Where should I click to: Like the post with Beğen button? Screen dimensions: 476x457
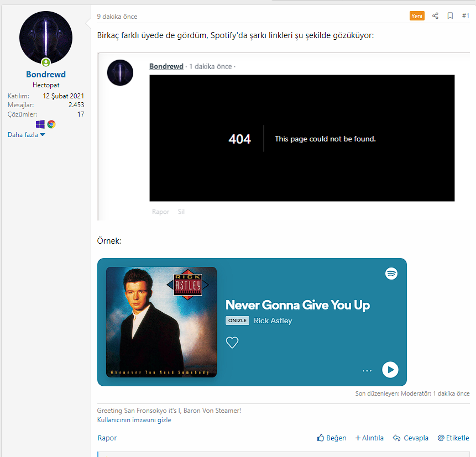coord(332,438)
